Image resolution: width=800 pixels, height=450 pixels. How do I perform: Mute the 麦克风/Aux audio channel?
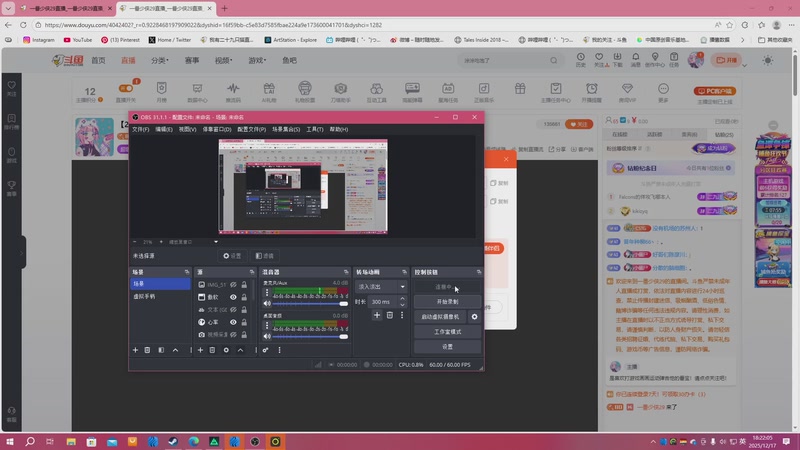[267, 303]
